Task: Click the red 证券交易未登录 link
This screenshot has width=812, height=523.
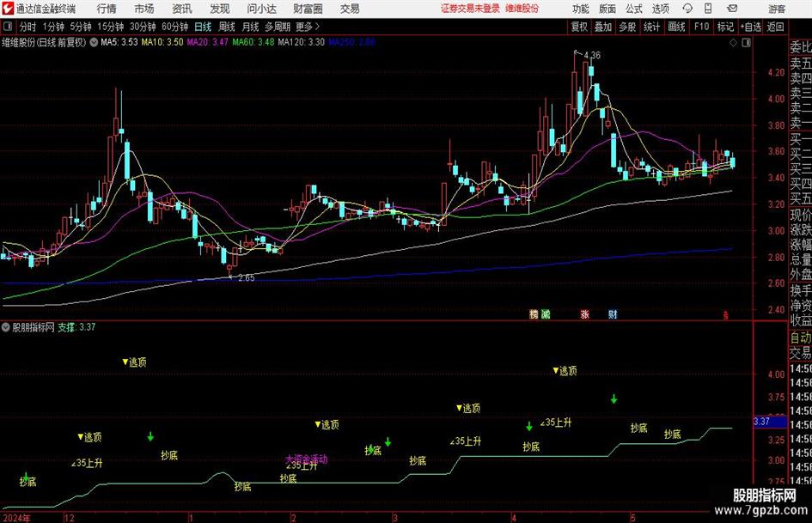Action: click(x=470, y=9)
